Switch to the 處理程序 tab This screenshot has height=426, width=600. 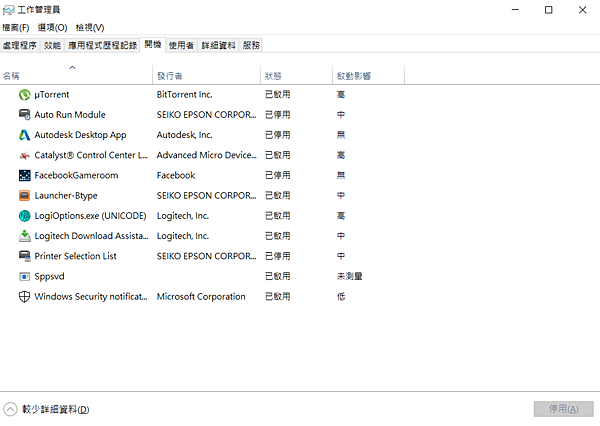coord(20,46)
